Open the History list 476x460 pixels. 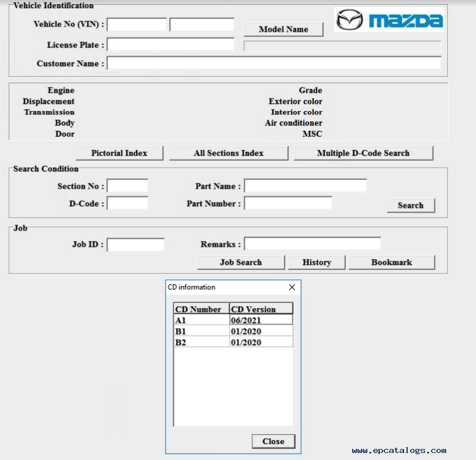coord(317,262)
